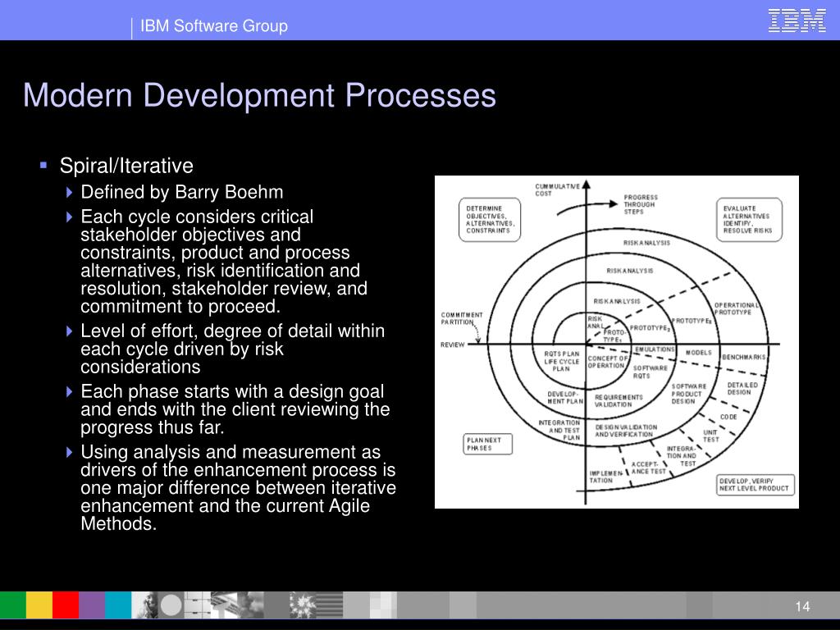Viewport: 840px width, 630px height.
Task: Click the 'Detailed Design' label
Action: coord(742,388)
